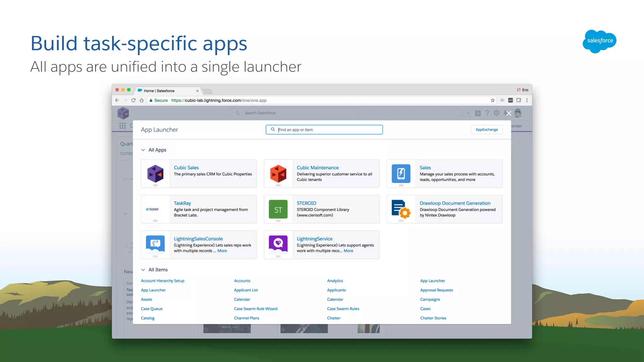
Task: Open the Case Swarm Rules item
Action: pos(343,309)
